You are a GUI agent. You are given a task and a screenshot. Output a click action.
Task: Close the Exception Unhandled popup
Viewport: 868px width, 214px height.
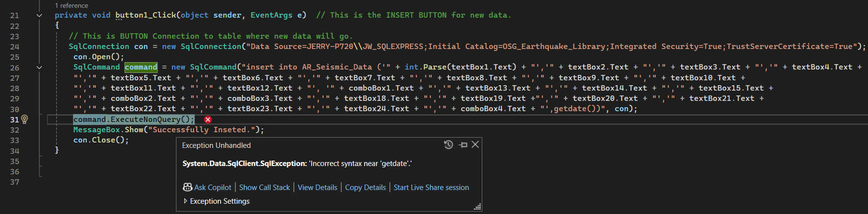(475, 144)
